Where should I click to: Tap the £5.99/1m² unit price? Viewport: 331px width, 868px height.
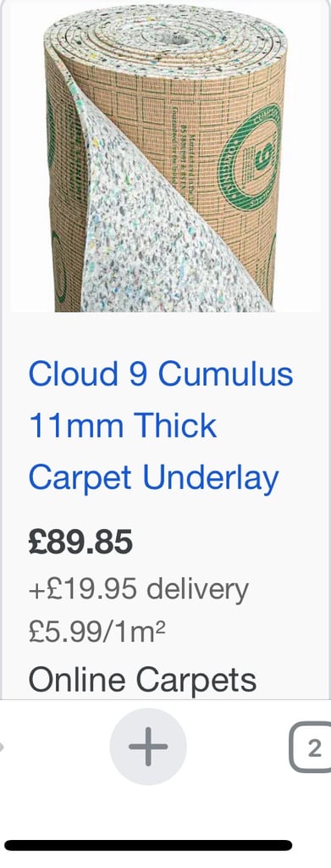point(97,631)
